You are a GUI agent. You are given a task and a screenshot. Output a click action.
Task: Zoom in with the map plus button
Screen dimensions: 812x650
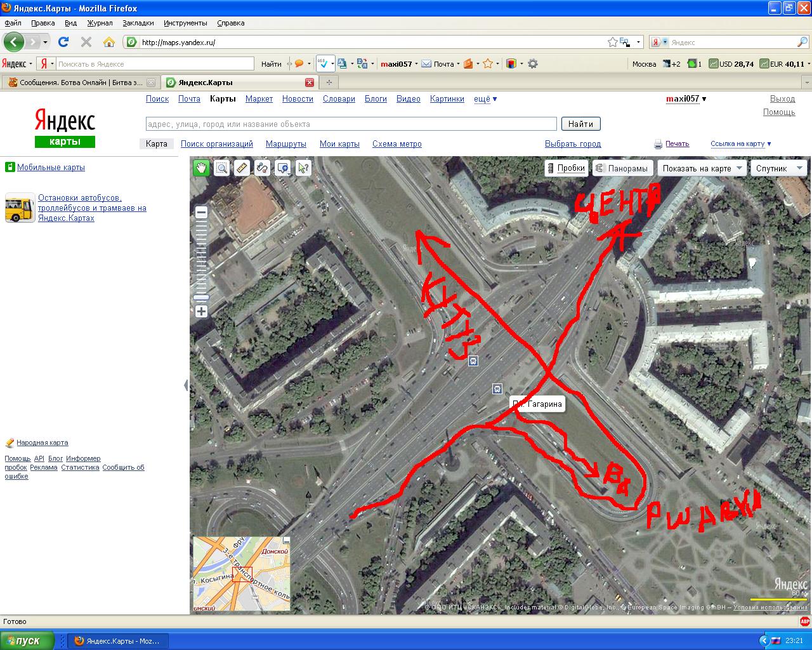pyautogui.click(x=201, y=311)
